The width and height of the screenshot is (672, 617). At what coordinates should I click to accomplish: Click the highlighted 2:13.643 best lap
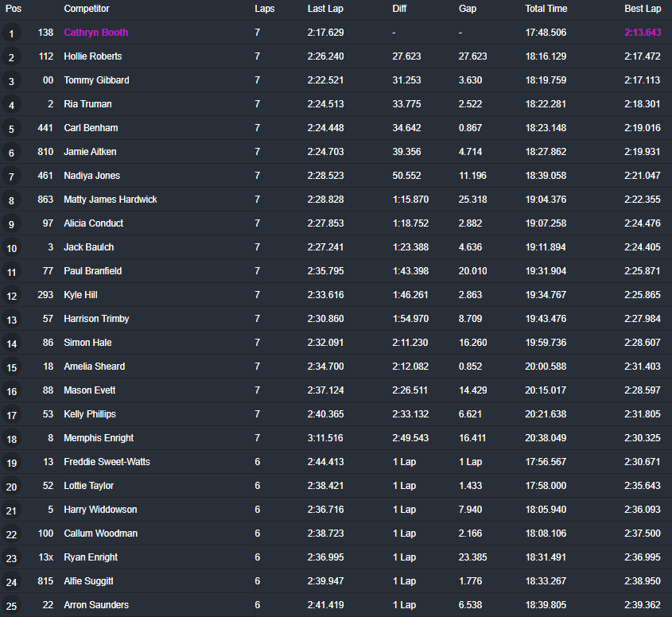click(x=643, y=33)
